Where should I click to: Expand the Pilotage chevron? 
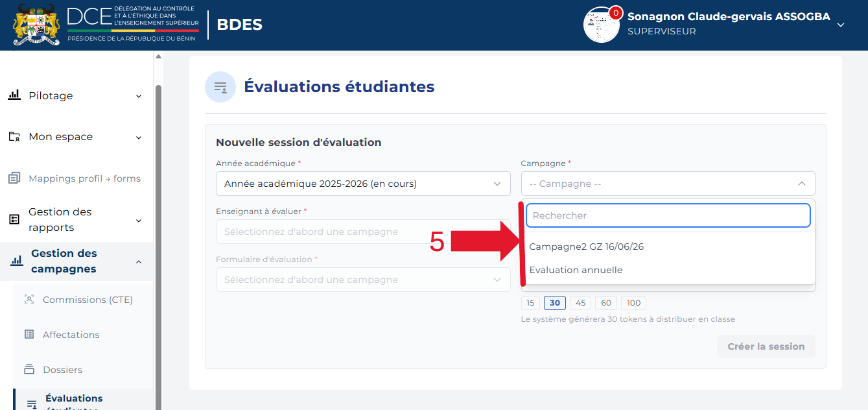(x=139, y=96)
